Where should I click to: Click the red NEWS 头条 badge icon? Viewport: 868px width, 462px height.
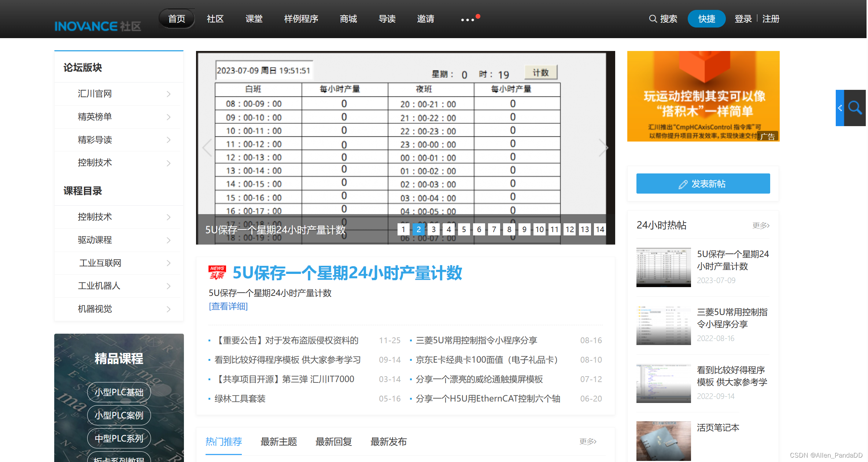tap(217, 272)
